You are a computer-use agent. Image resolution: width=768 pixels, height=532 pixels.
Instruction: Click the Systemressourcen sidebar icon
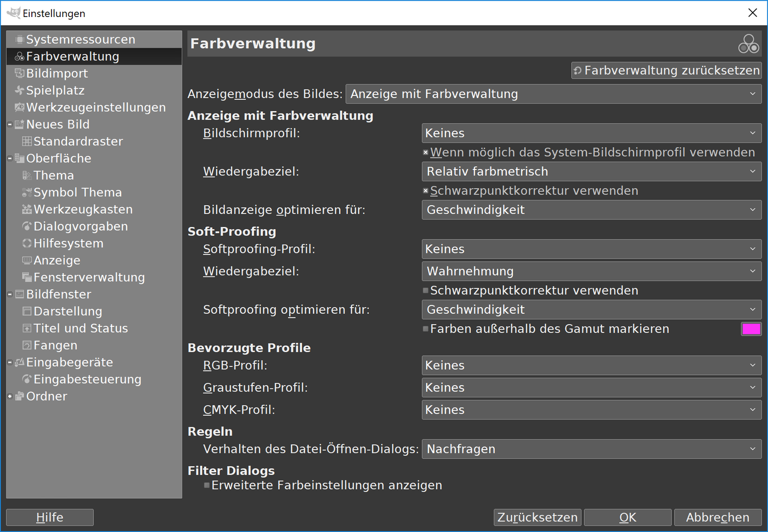(x=20, y=39)
